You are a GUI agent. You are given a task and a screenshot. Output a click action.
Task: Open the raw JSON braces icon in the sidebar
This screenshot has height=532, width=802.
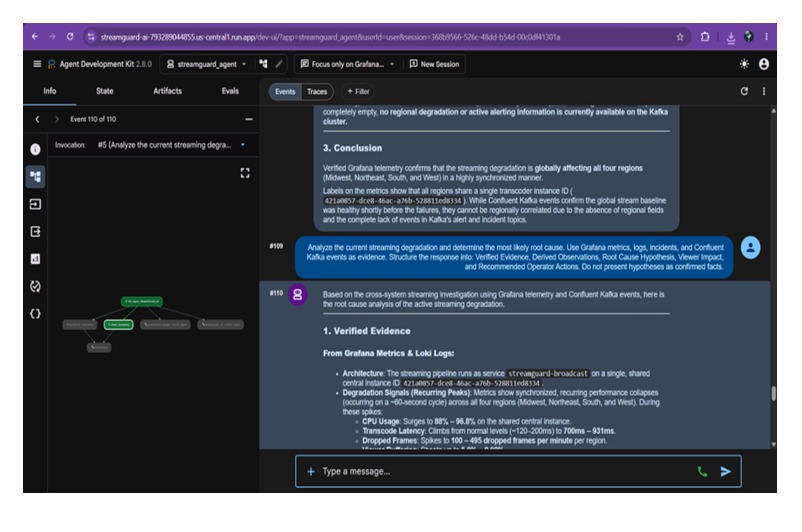pos(35,314)
